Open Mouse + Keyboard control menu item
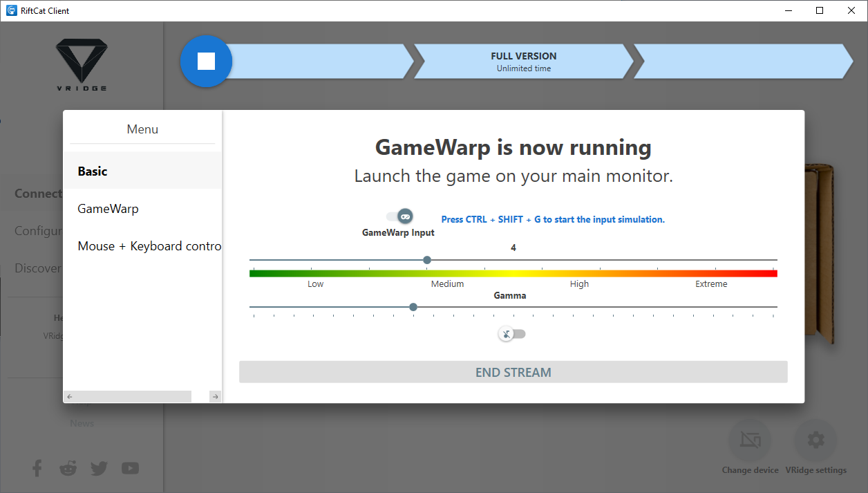This screenshot has width=868, height=493. pyautogui.click(x=143, y=245)
